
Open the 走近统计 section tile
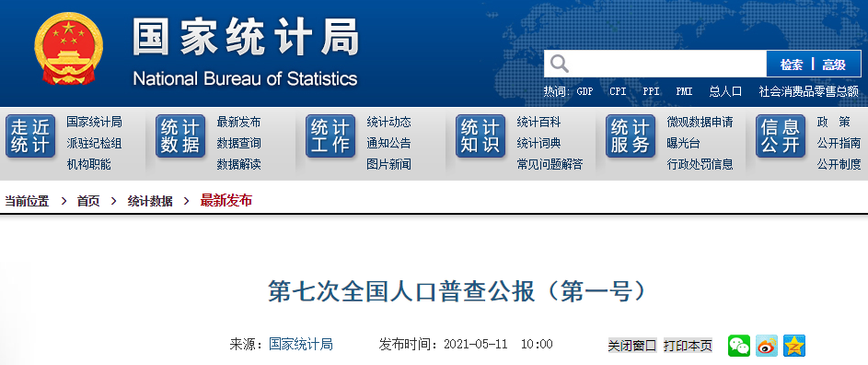point(30,136)
